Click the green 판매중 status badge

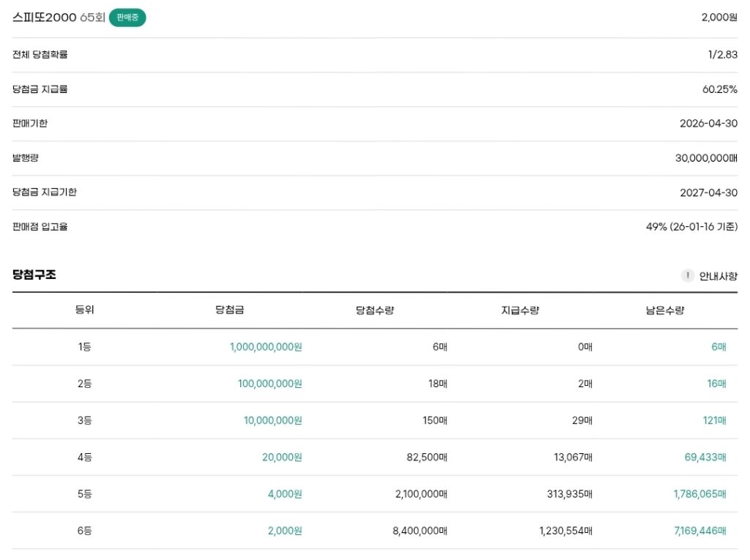(127, 18)
